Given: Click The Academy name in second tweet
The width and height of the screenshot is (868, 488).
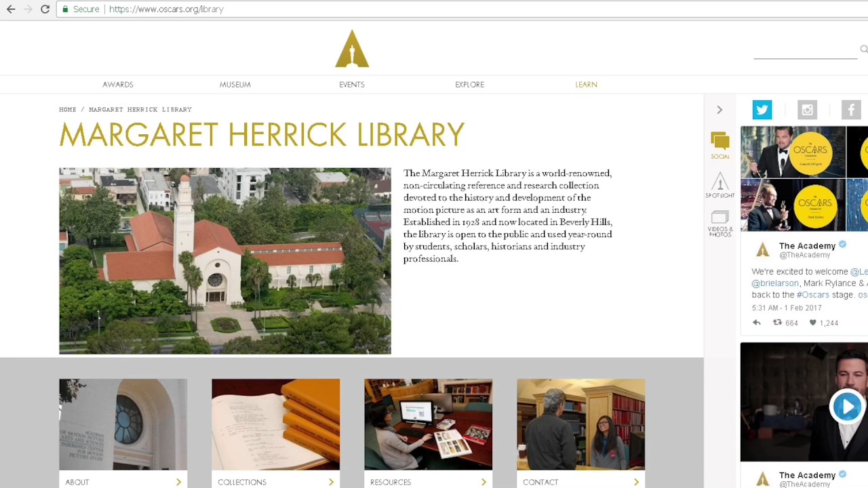Looking at the screenshot, I should (807, 474).
